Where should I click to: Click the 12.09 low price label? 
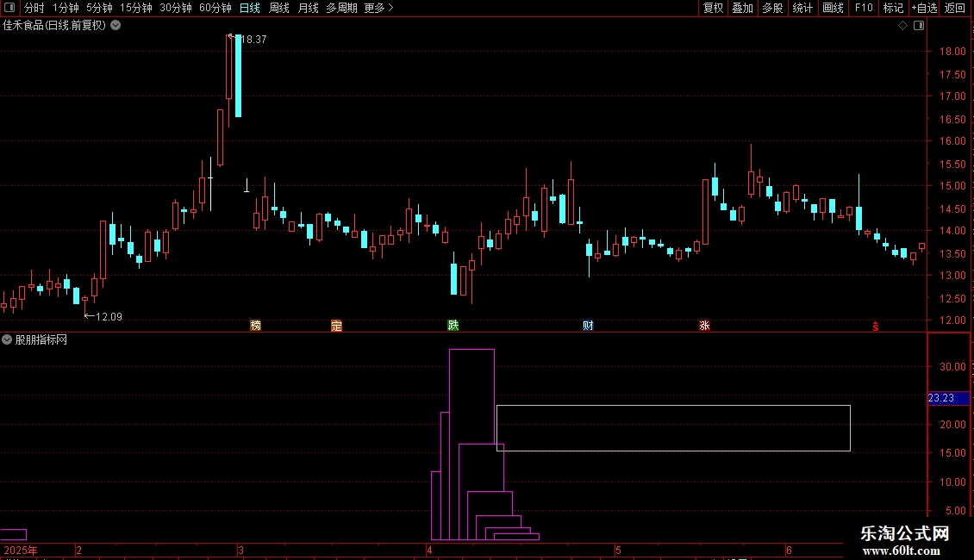109,317
